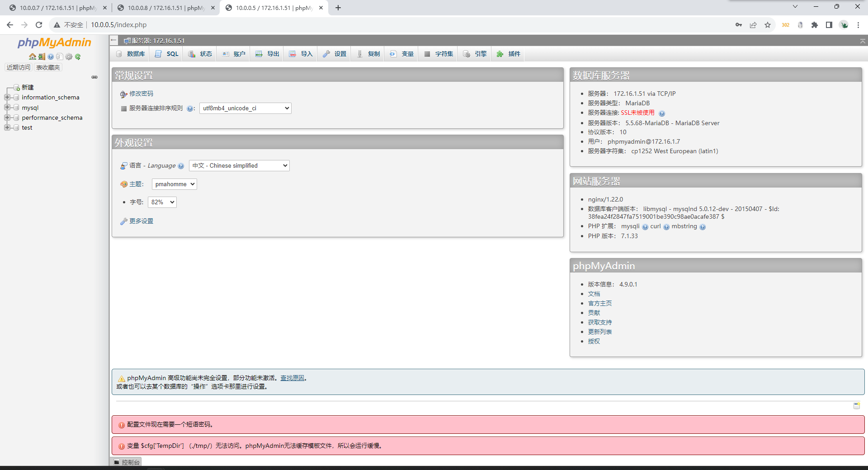Click the 更多设置 link
The height and width of the screenshot is (470, 868).
click(141, 221)
